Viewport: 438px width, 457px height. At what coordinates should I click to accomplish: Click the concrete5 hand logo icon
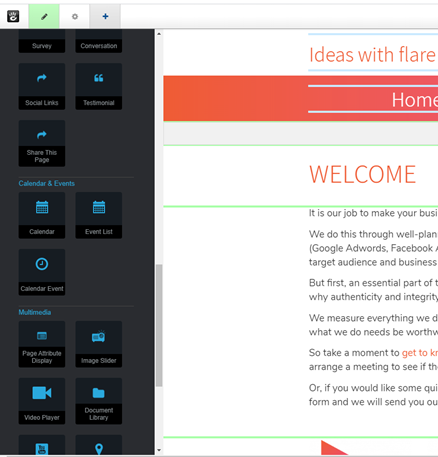(x=13, y=16)
